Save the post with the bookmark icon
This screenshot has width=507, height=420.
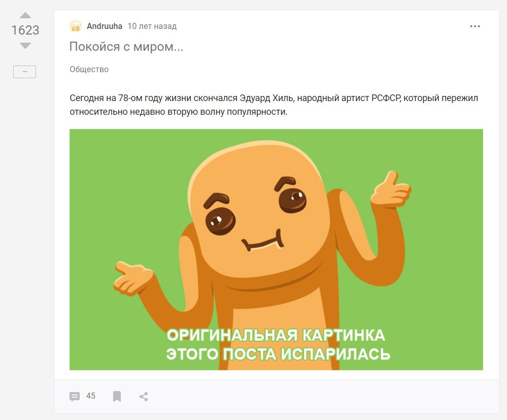click(117, 396)
